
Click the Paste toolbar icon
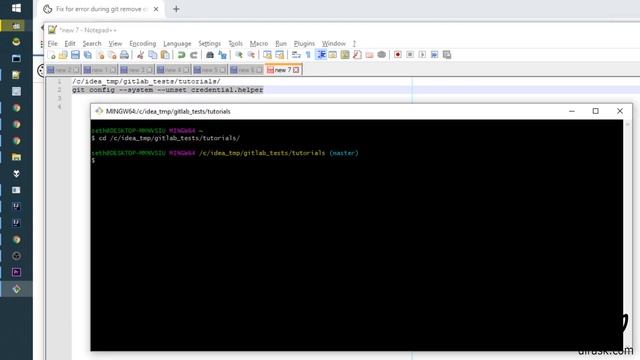point(165,55)
